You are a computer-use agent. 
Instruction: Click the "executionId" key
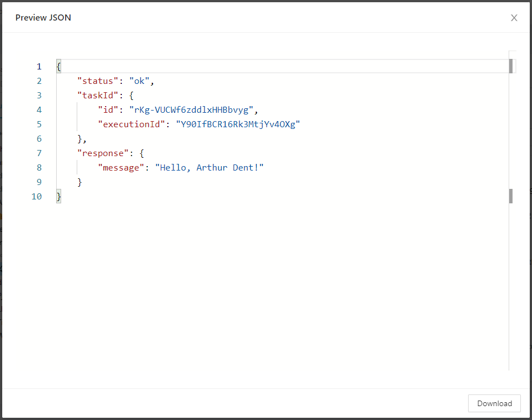coord(132,124)
